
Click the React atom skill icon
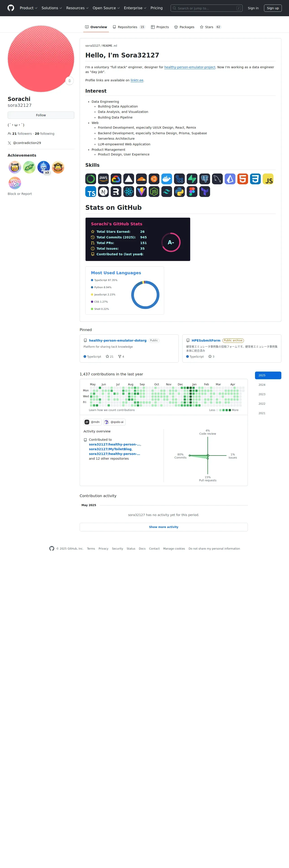point(129,191)
